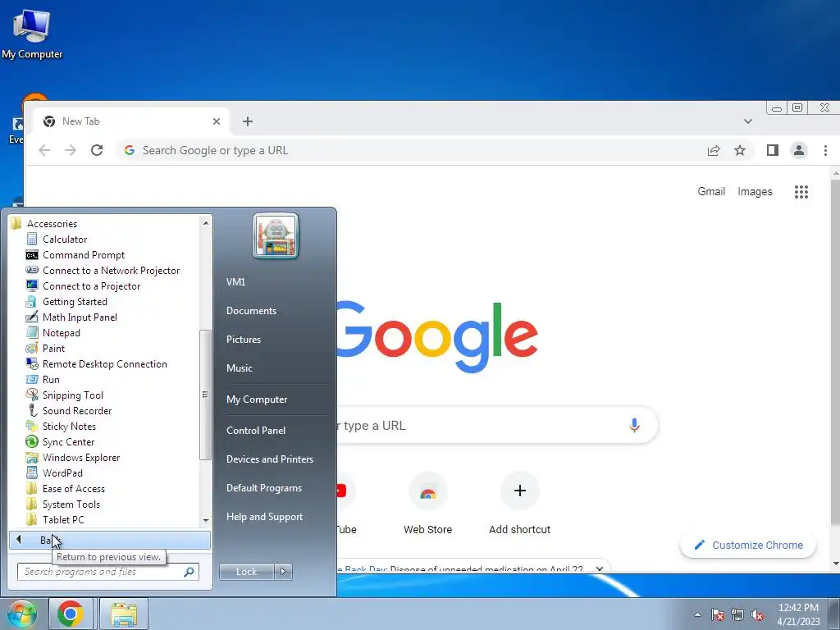The width and height of the screenshot is (840, 630).
Task: Open Pictures from the Start menu
Action: click(243, 340)
